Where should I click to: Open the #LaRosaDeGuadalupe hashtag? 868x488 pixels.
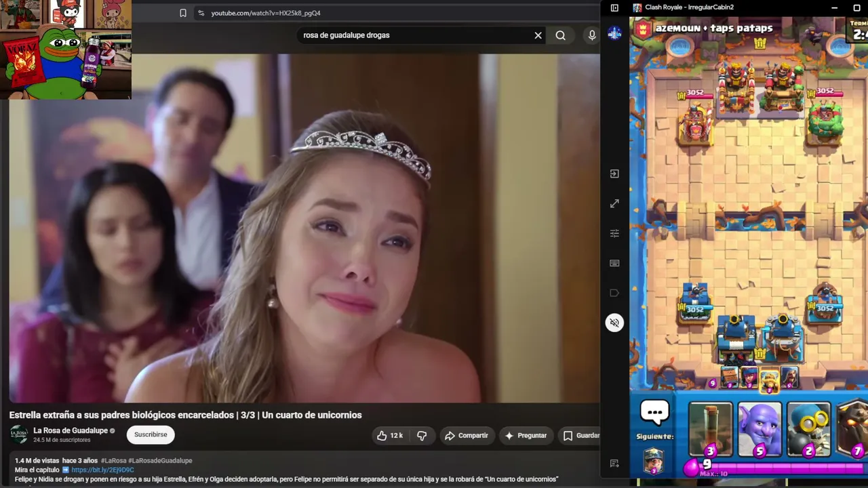160,461
